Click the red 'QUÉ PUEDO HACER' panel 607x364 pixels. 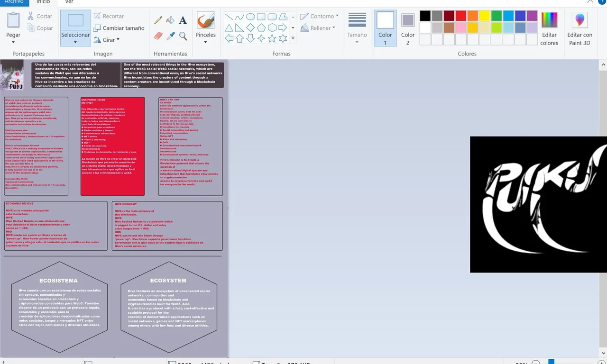[112, 146]
